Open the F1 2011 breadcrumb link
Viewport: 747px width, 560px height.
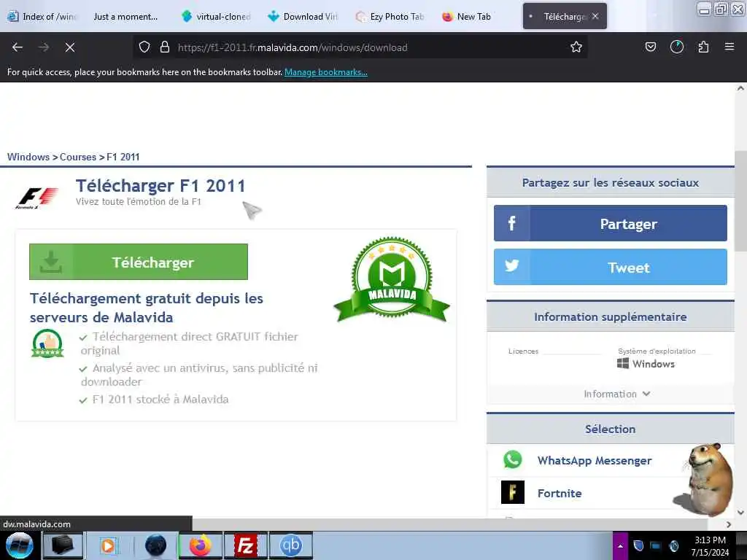(x=123, y=157)
